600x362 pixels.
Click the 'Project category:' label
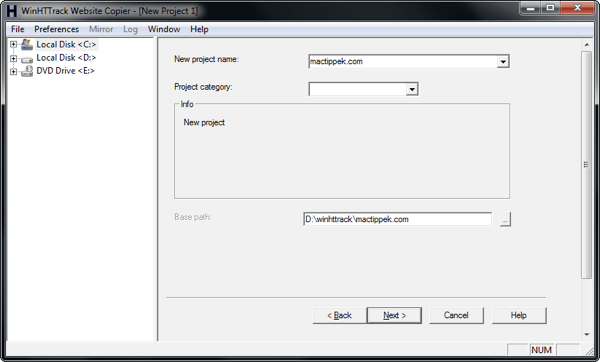click(x=203, y=87)
